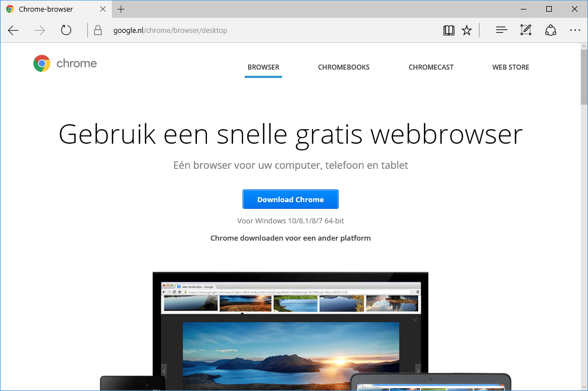Add page to favorites with the star icon
Viewport: 588px width, 391px height.
point(467,31)
